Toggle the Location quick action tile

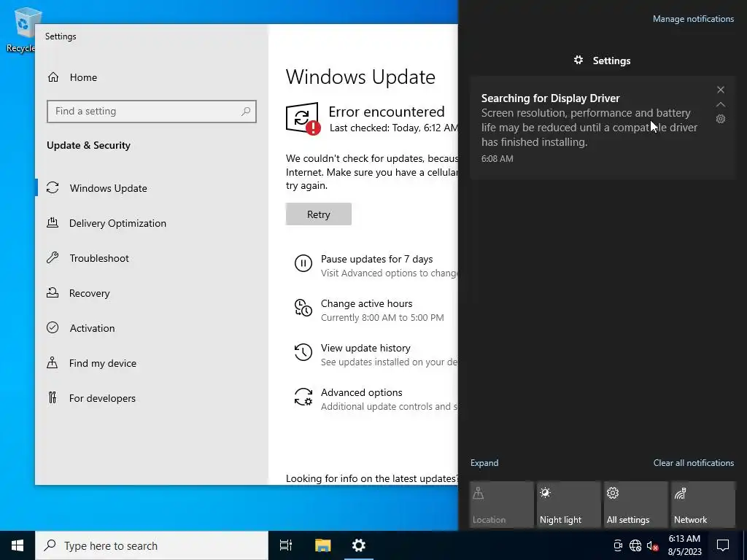point(502,505)
